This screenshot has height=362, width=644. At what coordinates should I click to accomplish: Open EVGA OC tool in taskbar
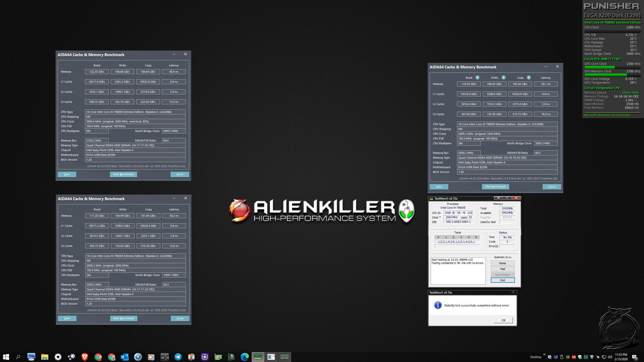coord(165,357)
